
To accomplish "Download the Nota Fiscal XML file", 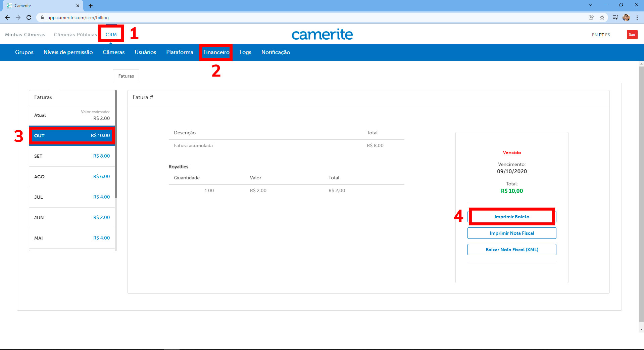I will coord(511,250).
